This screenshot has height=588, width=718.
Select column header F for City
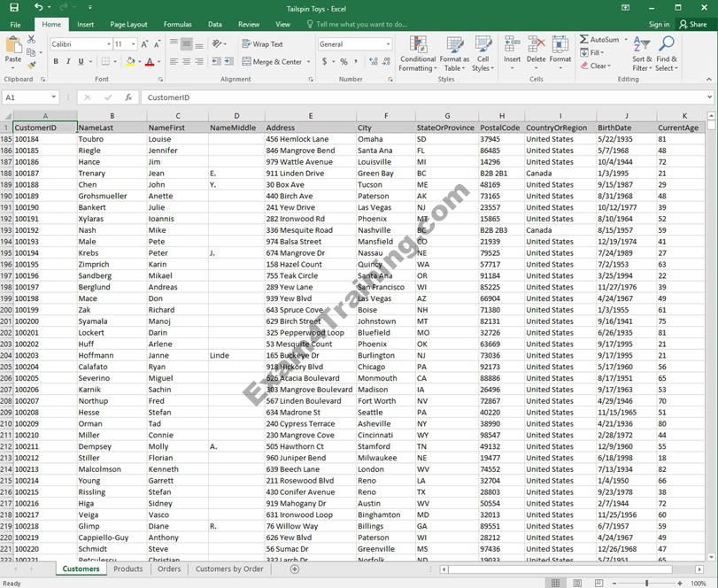pos(385,116)
